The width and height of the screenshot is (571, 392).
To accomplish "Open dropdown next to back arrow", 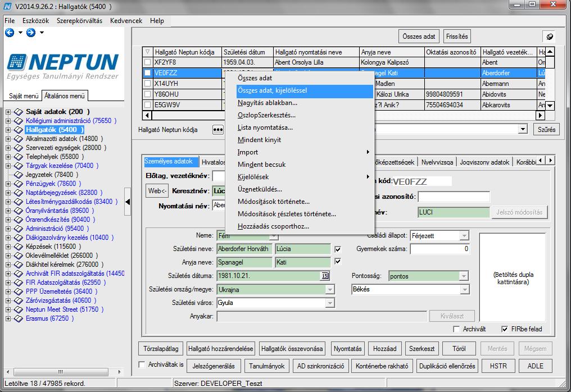I will (x=20, y=33).
